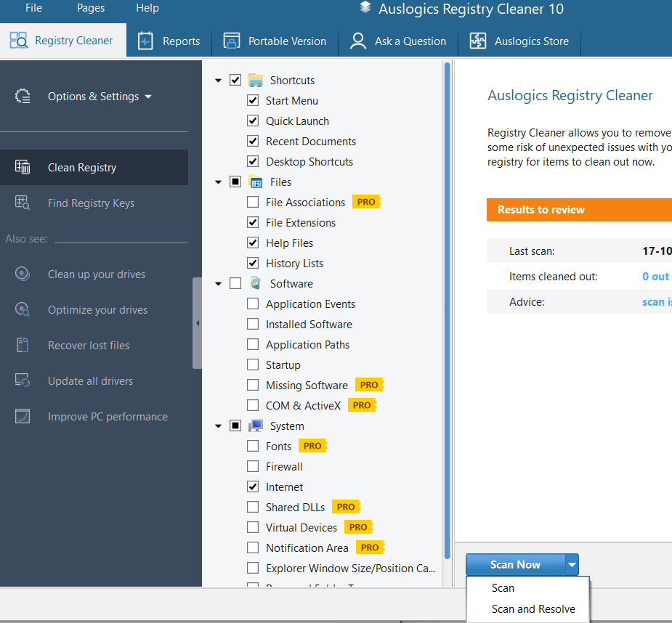Click the Clean up your drives icon

[23, 274]
